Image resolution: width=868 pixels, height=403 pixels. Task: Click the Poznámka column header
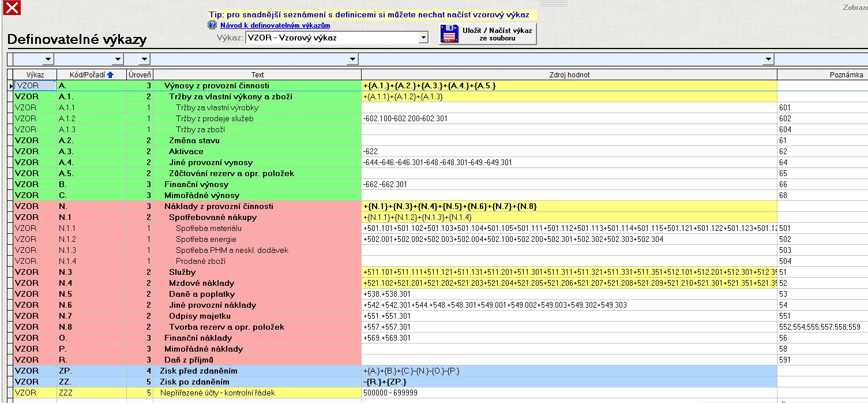coord(822,74)
